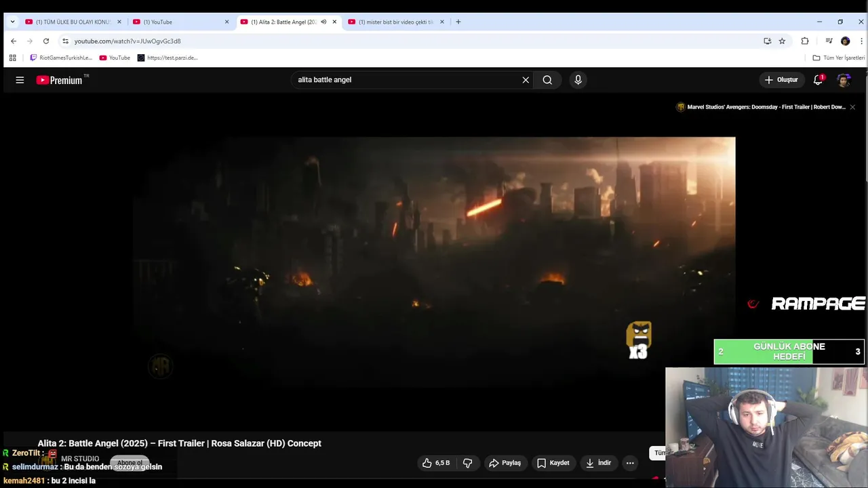Open the notifications bell
The image size is (868, 488).
[818, 80]
